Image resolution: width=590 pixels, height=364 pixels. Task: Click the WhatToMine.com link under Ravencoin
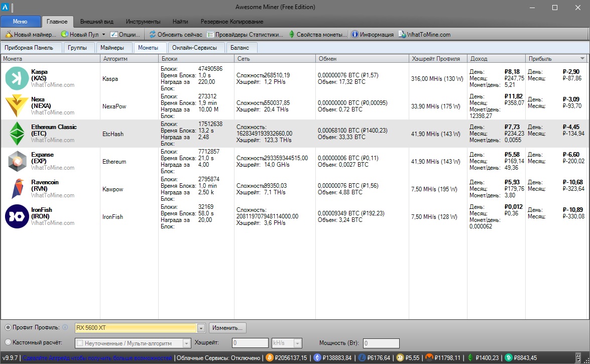coord(53,195)
